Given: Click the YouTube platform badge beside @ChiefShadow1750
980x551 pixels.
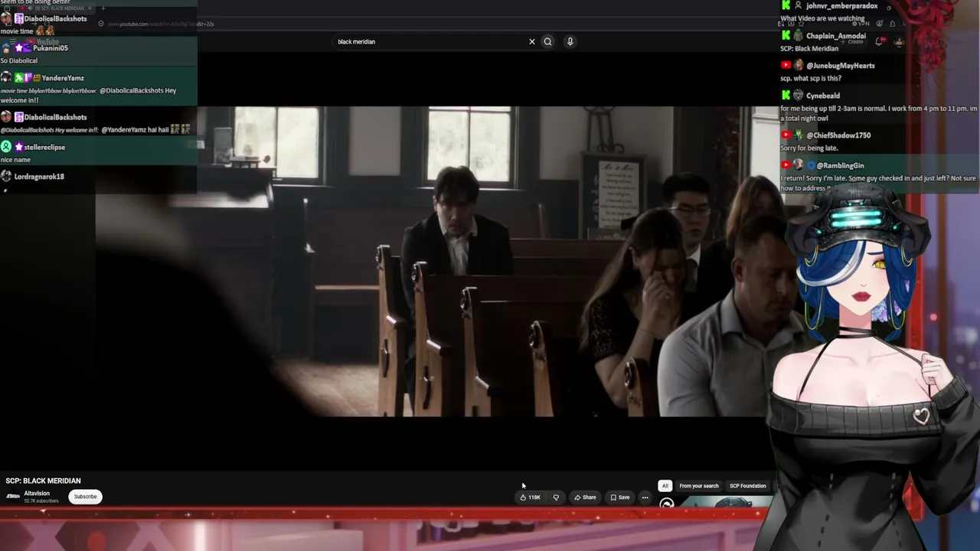Looking at the screenshot, I should pos(786,135).
